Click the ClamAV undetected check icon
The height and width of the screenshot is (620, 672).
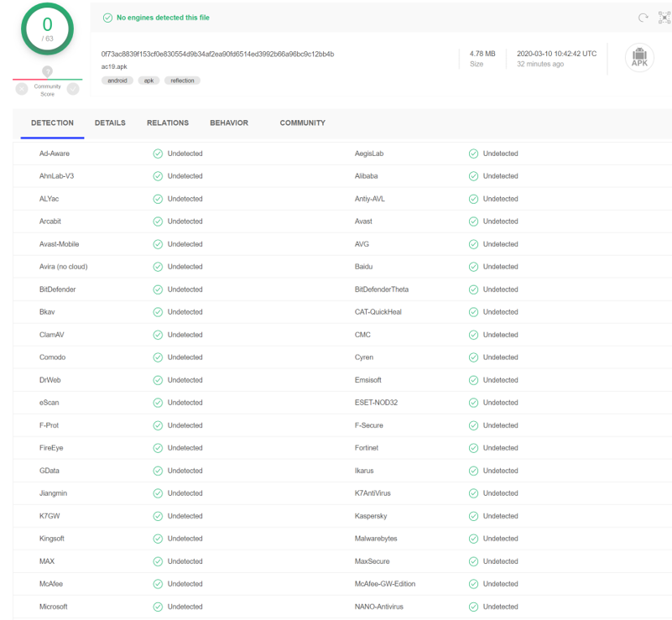pos(158,335)
